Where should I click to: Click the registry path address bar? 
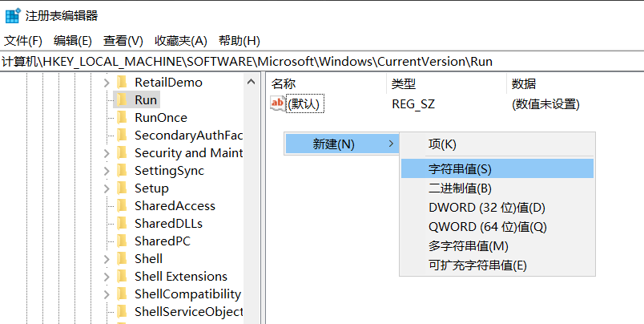[320, 61]
